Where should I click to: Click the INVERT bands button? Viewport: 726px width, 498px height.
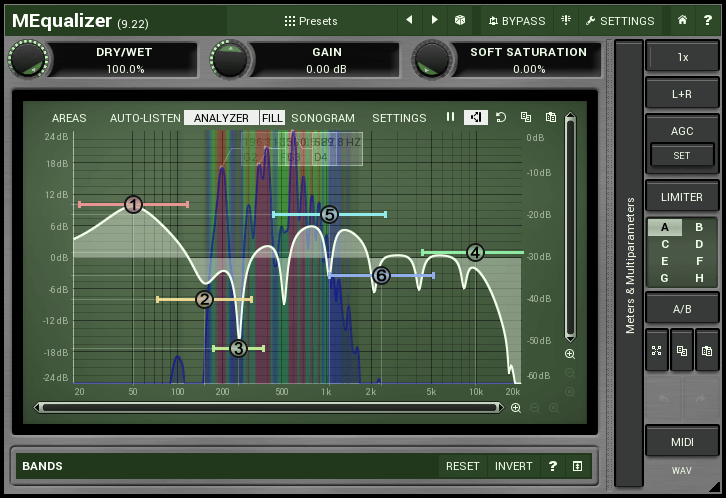coord(514,466)
